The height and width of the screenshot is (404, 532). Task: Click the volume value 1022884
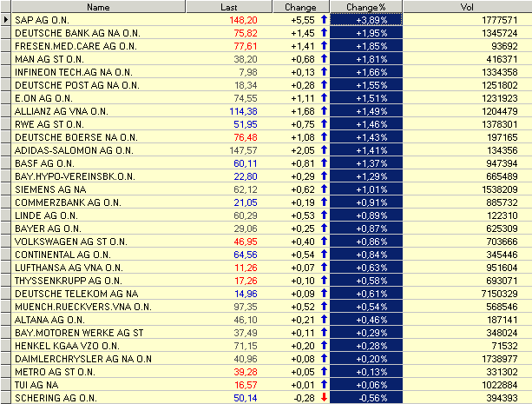[499, 385]
